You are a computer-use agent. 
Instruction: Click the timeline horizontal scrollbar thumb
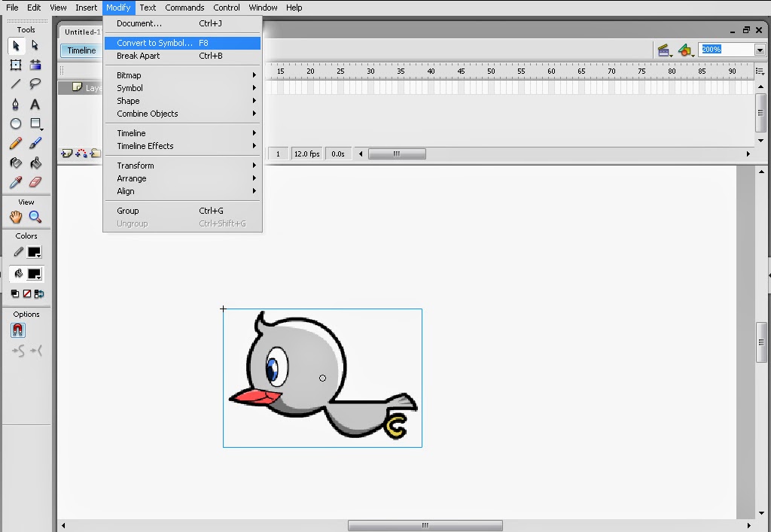397,154
